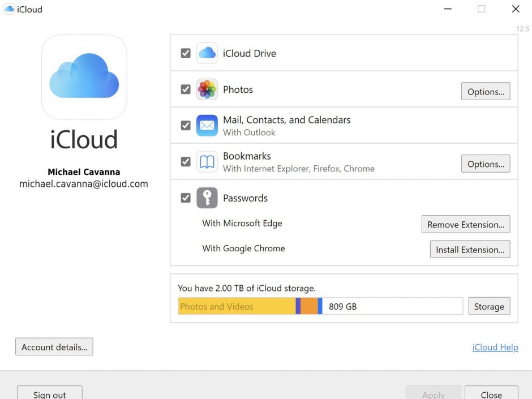Click the 12.5 version number
This screenshot has width=532, height=399.
[x=522, y=29]
